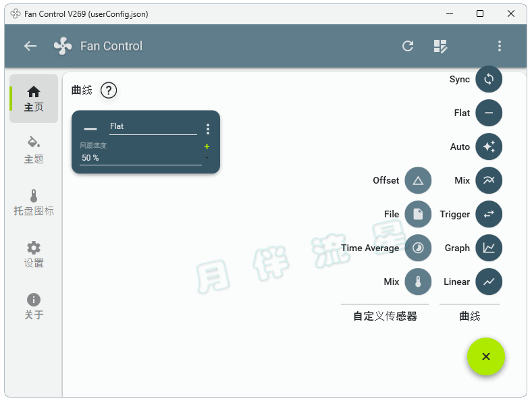The image size is (532, 403).
Task: Open the header three-dot overflow menu
Action: (499, 46)
